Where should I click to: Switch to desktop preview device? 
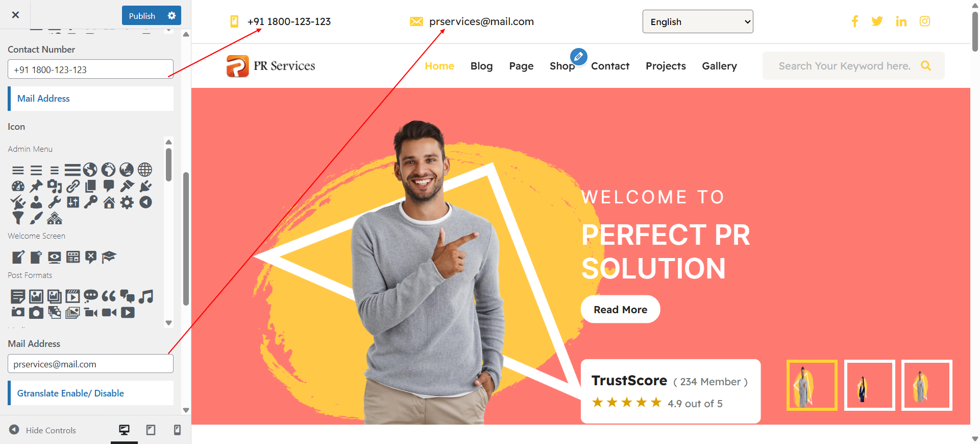(x=124, y=430)
